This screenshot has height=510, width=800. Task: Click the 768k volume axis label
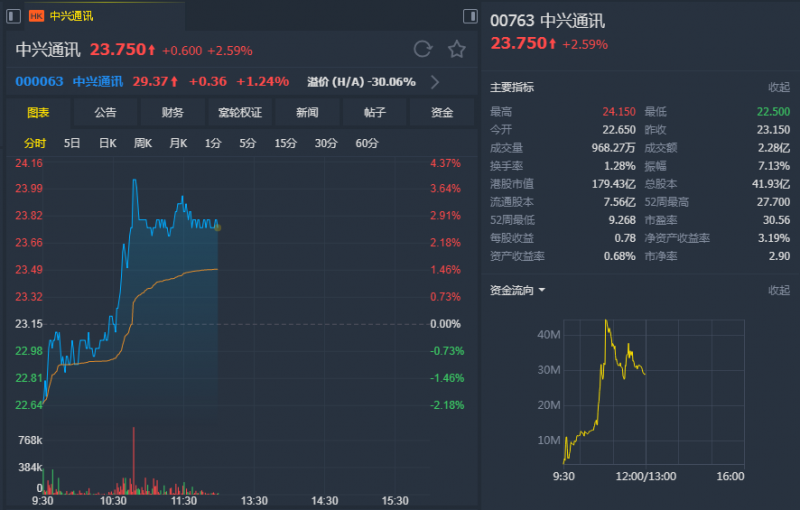30,440
